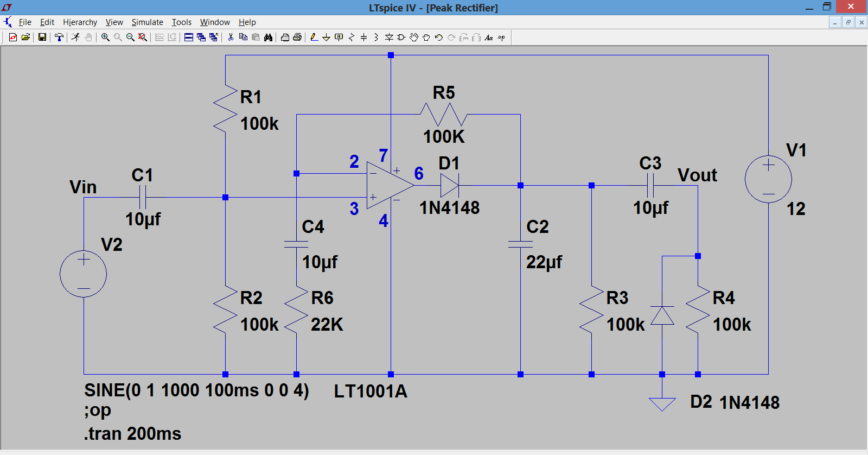The width and height of the screenshot is (868, 455).
Task: Select the V1 voltage source symbol
Action: (768, 179)
